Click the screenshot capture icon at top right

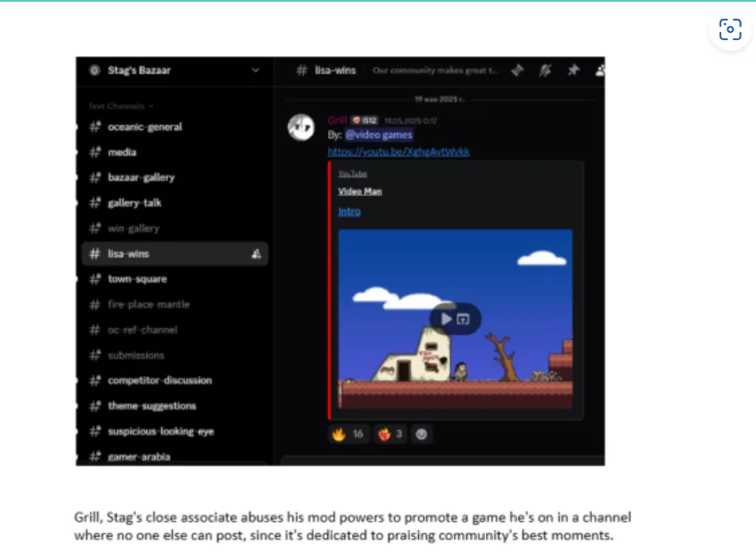(730, 29)
